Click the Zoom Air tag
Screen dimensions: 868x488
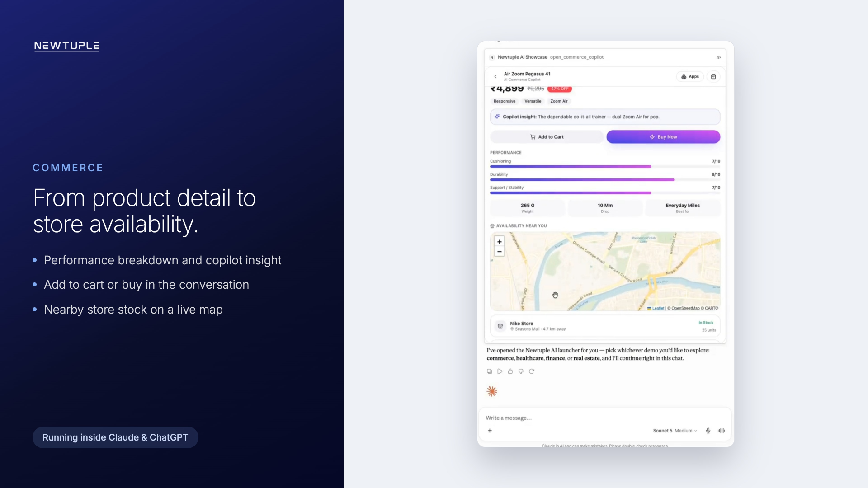tap(559, 101)
